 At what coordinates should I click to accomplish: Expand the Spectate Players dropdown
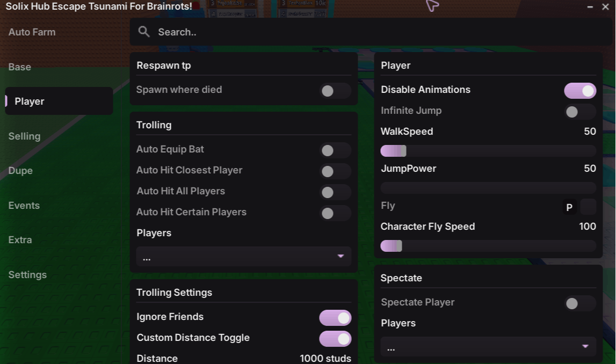click(488, 347)
